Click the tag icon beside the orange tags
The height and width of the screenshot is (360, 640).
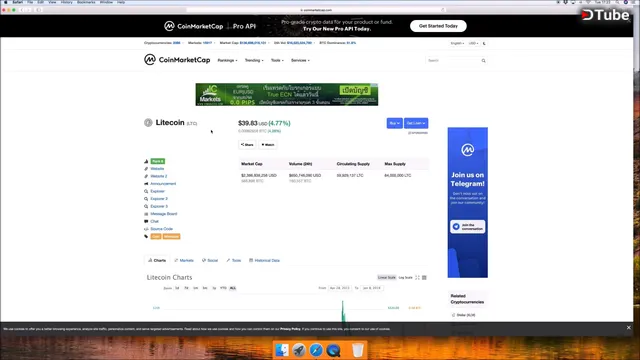click(x=146, y=236)
